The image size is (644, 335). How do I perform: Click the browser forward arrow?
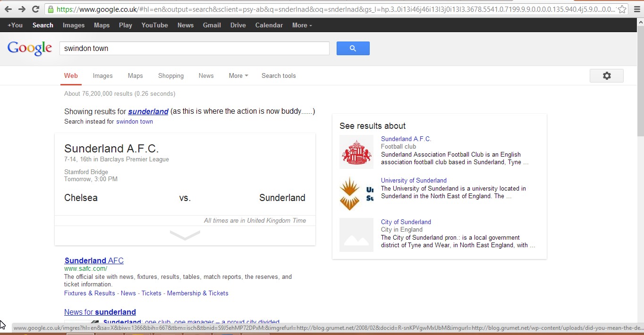click(x=22, y=9)
